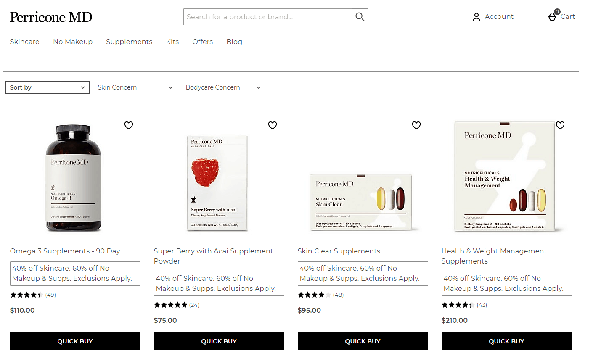Click the promo offer under Omega 3 Supplements
The height and width of the screenshot is (364, 609).
click(75, 274)
